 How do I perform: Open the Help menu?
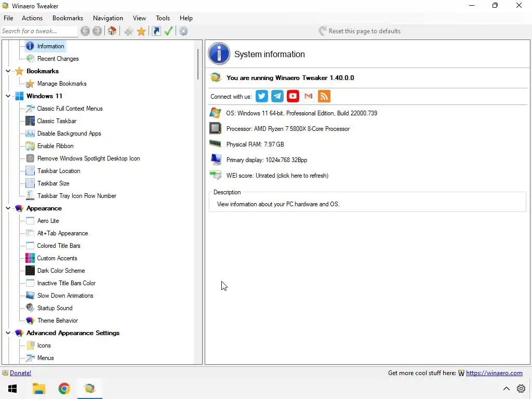coord(186,18)
